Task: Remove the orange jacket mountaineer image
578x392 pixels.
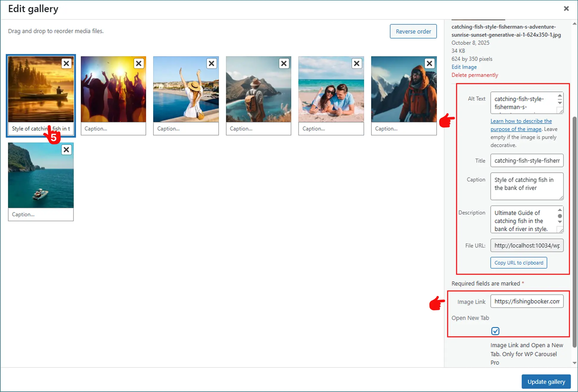Action: 429,63
